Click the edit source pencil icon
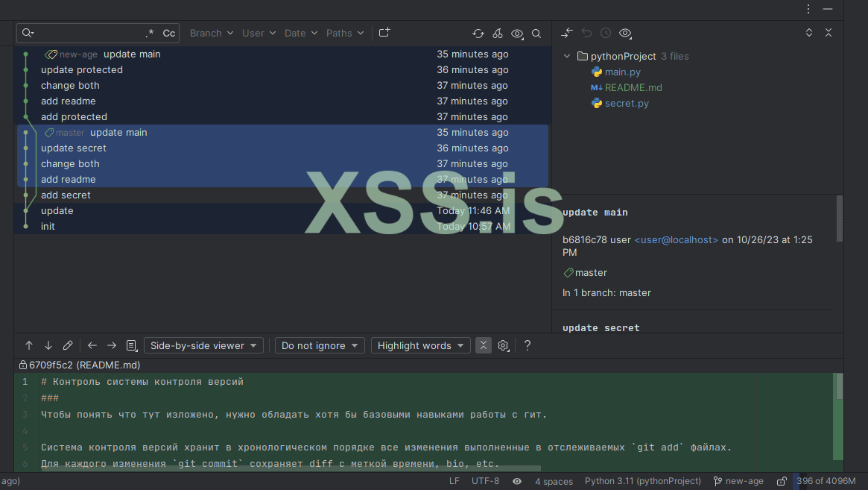 click(68, 345)
